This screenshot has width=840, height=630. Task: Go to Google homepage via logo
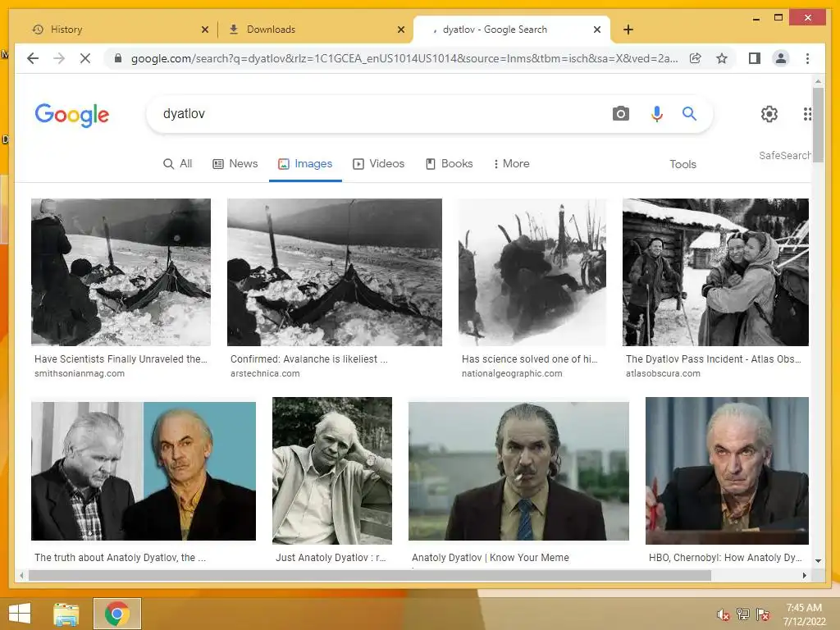click(x=72, y=115)
